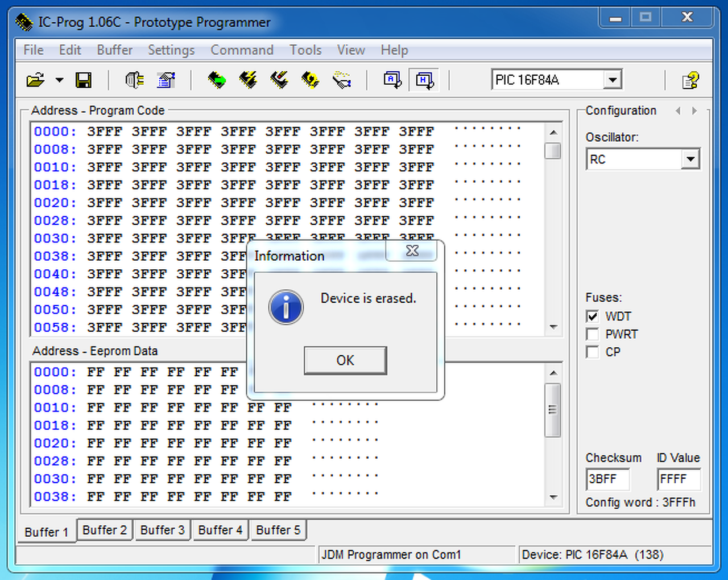Click Program Code address '0048:'
728x580 pixels.
point(55,292)
